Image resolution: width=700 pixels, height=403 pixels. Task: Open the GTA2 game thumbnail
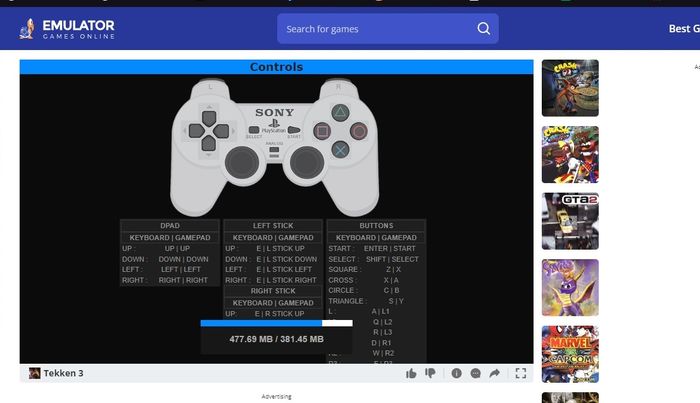coord(570,221)
